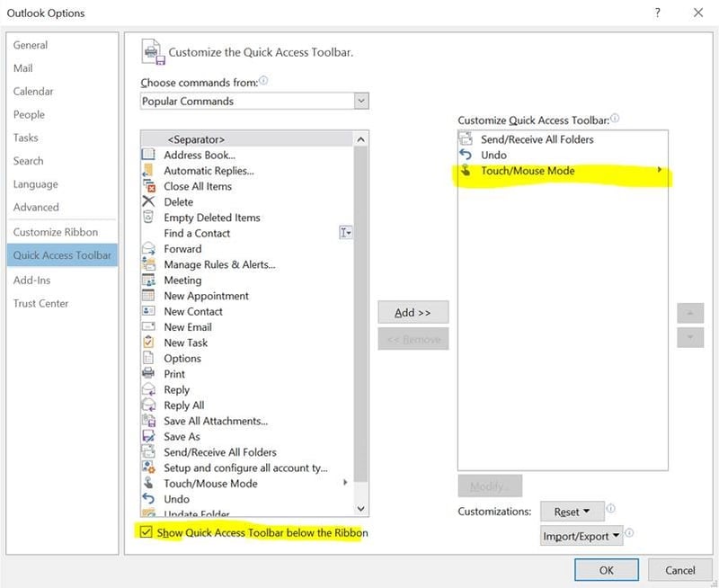Open the Import/Export dropdown
719x588 pixels.
(x=582, y=537)
